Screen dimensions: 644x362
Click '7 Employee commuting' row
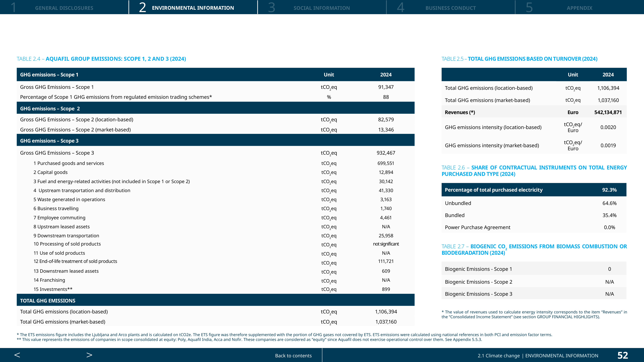pyautogui.click(x=216, y=218)
